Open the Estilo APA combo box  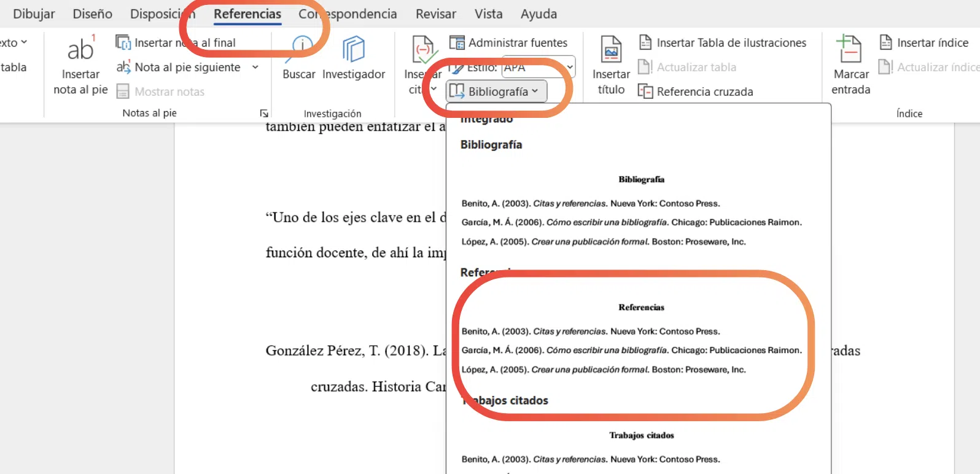[539, 67]
